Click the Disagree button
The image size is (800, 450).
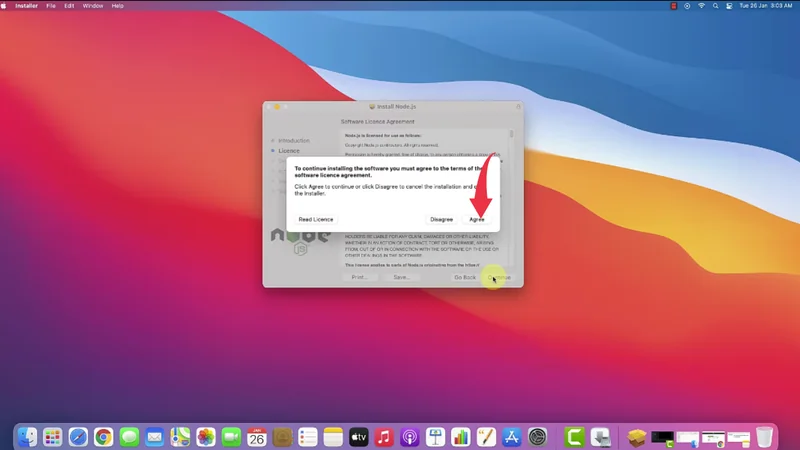(441, 219)
